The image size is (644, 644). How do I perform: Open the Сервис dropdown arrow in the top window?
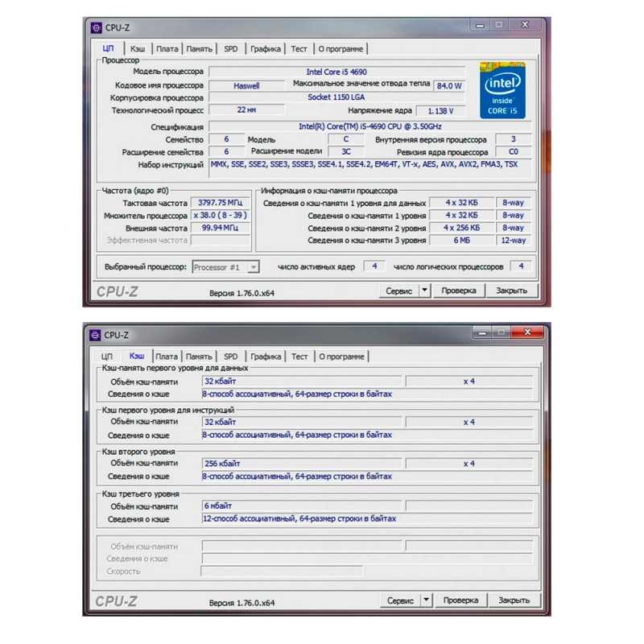point(424,291)
